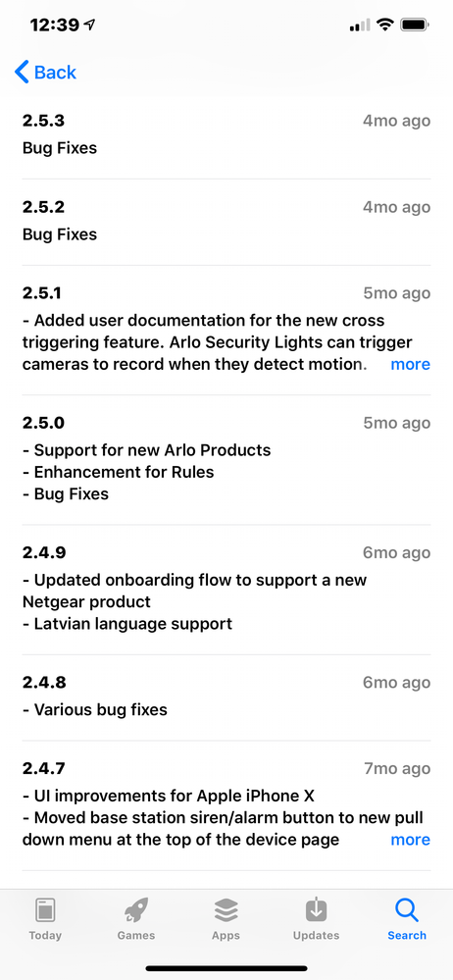Tap the battery status icon

414,25
